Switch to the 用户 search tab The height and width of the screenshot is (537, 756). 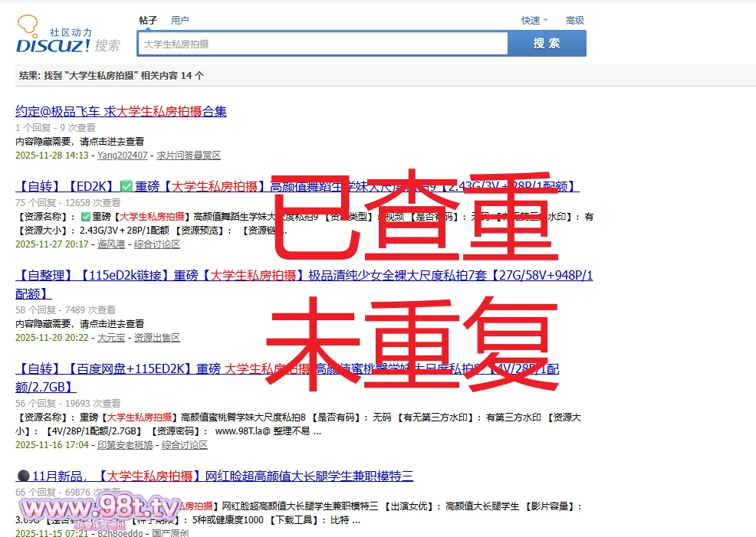pyautogui.click(x=179, y=20)
